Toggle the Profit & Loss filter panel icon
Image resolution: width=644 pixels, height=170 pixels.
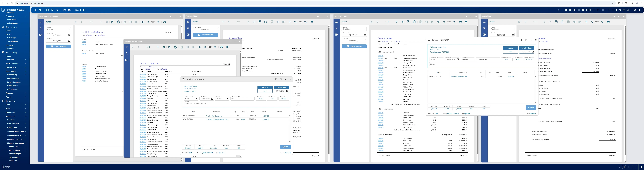click(x=41, y=22)
